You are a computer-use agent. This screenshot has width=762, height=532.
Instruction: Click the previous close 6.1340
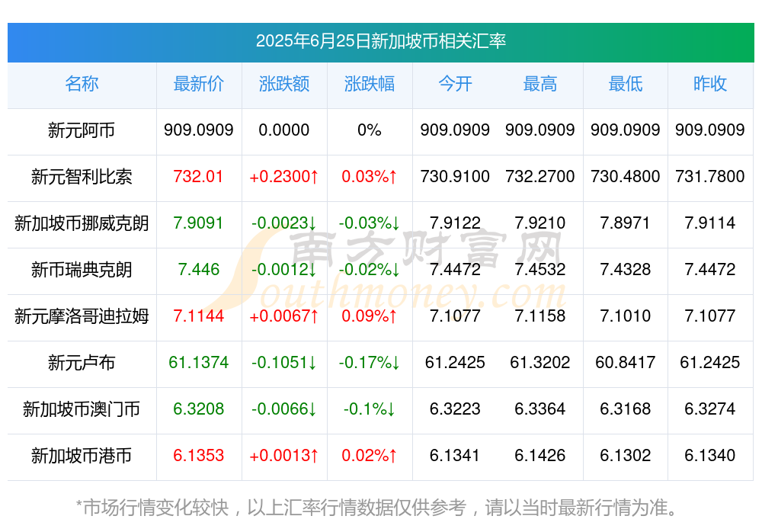click(x=710, y=456)
